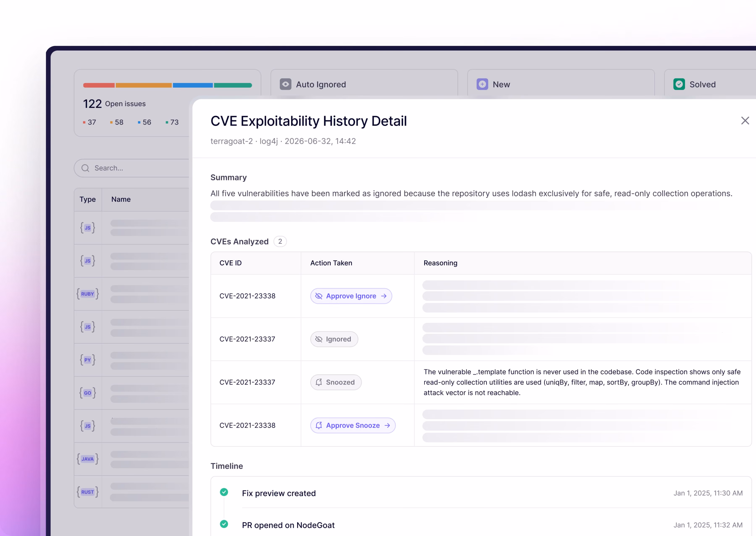Click the crossed-eye icon in Ignored badge

319,339
